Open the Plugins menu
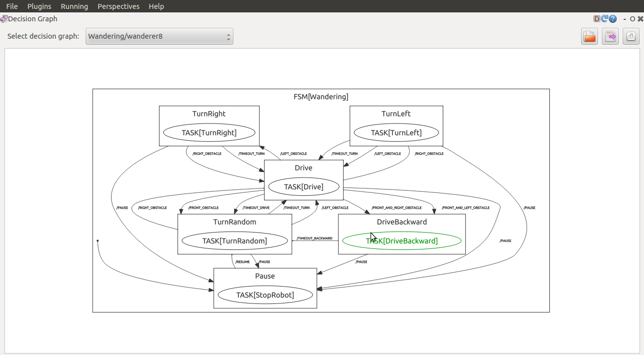 tap(39, 6)
